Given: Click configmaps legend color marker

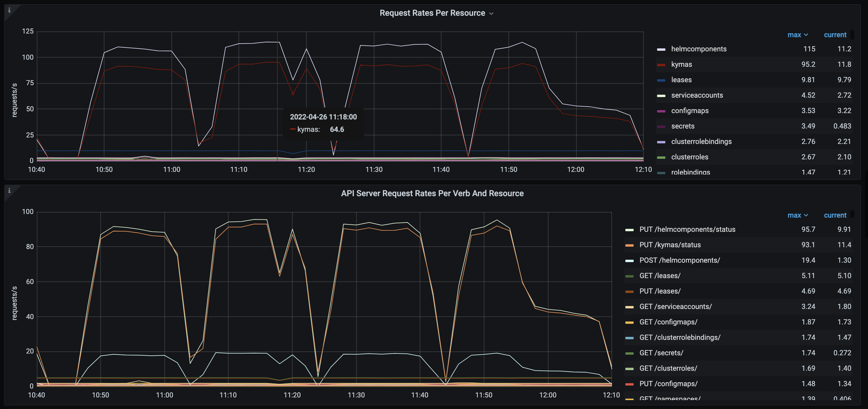Looking at the screenshot, I should 661,111.
